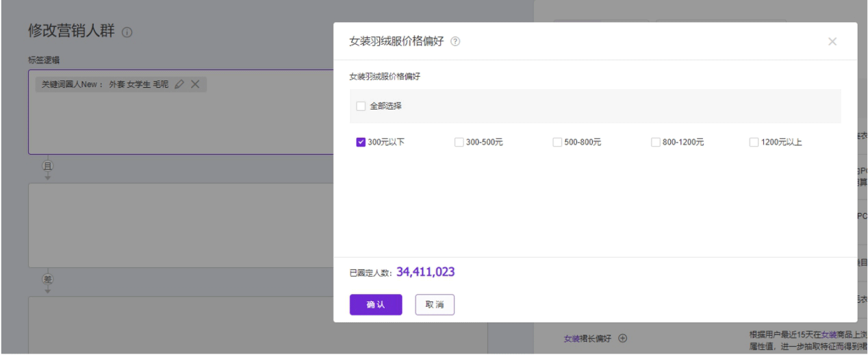Check the 全部选择 checkbox
868x357 pixels.
tap(361, 106)
